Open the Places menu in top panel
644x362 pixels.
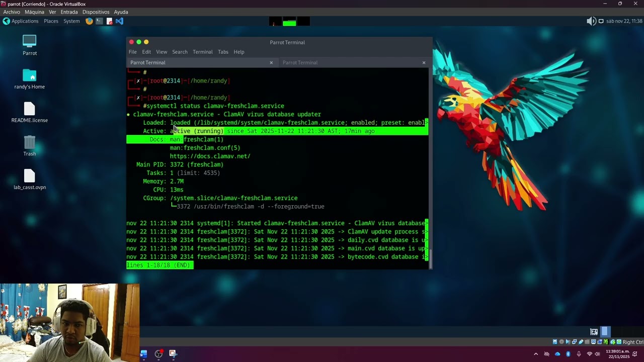(51, 21)
